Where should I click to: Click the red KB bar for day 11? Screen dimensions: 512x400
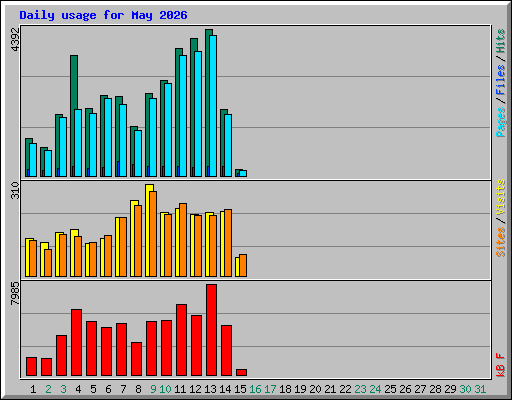pyautogui.click(x=181, y=340)
